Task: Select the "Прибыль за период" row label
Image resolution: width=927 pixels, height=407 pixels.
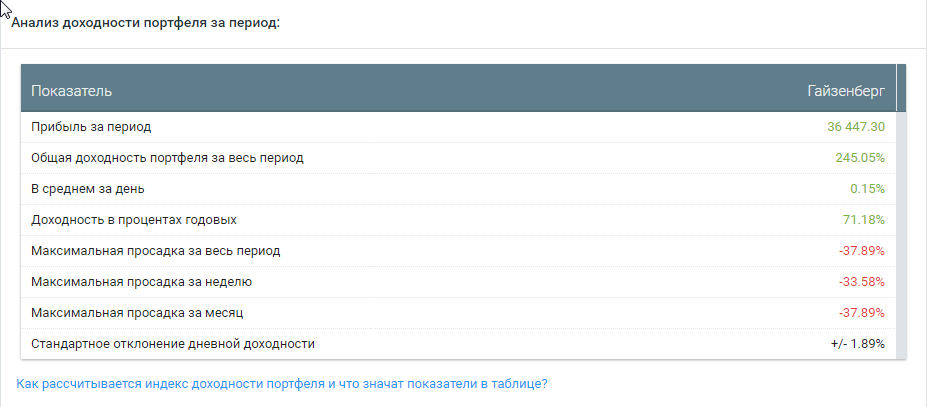Action: (91, 127)
